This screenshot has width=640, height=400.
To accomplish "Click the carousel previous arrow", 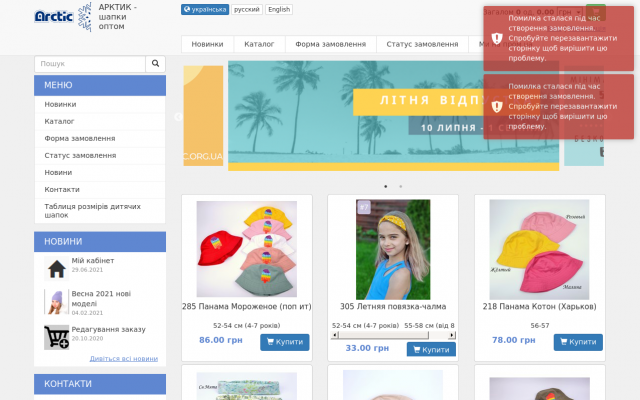I will (178, 117).
